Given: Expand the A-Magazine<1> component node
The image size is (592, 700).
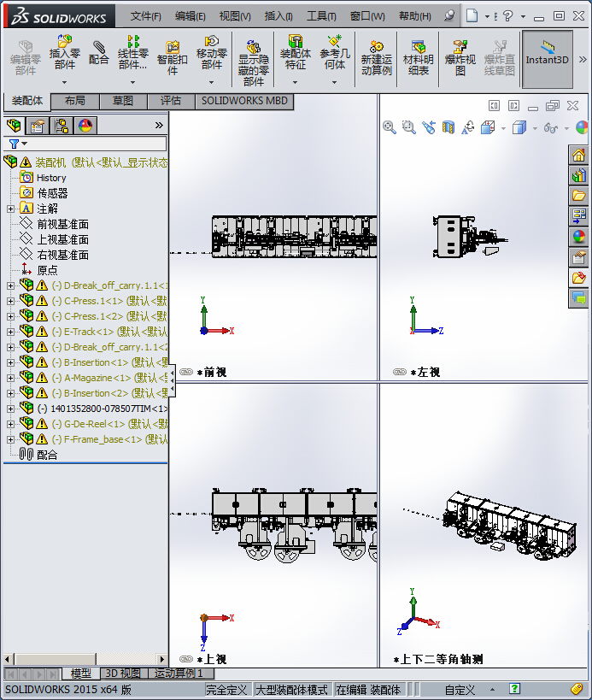Looking at the screenshot, I should [11, 378].
